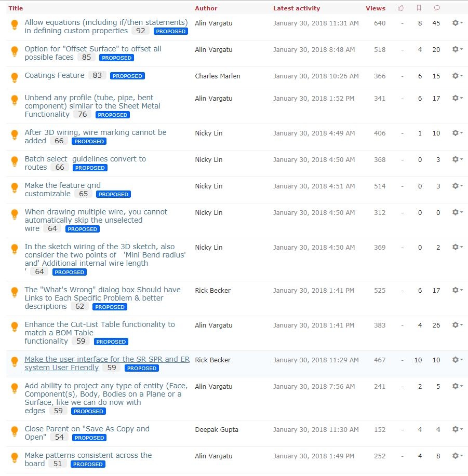Viewport: 468px width, 476px height.
Task: Click lightbulb icon beside 'Make the feature grid' idea
Action: (x=14, y=187)
